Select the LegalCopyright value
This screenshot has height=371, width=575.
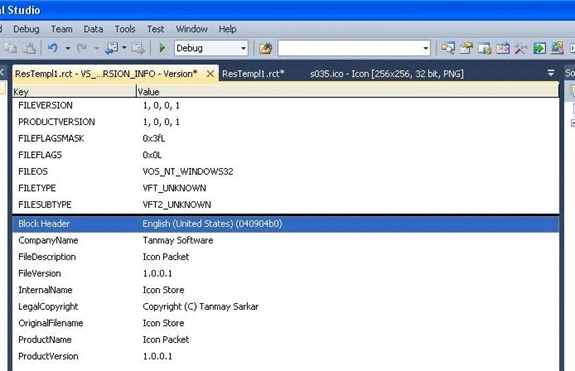tap(201, 306)
